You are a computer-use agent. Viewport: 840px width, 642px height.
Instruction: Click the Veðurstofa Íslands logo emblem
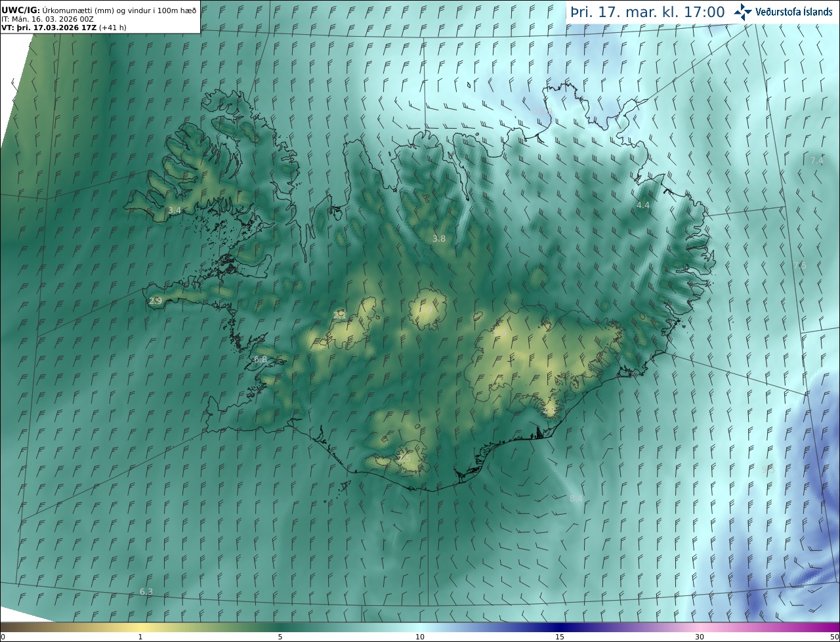(742, 11)
